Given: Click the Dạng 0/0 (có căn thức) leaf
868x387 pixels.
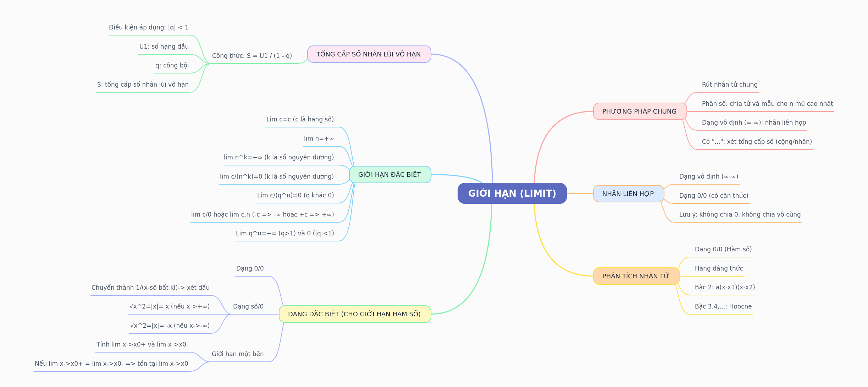Looking at the screenshot, I should tap(714, 196).
